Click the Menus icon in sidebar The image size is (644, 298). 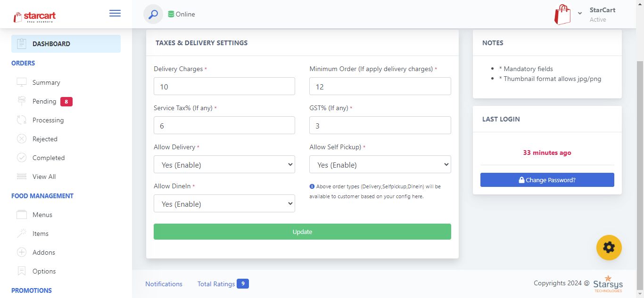[22, 215]
